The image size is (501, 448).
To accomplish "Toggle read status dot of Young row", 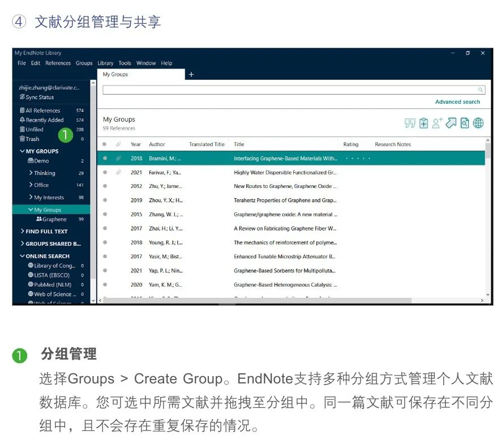I will click(x=105, y=242).
